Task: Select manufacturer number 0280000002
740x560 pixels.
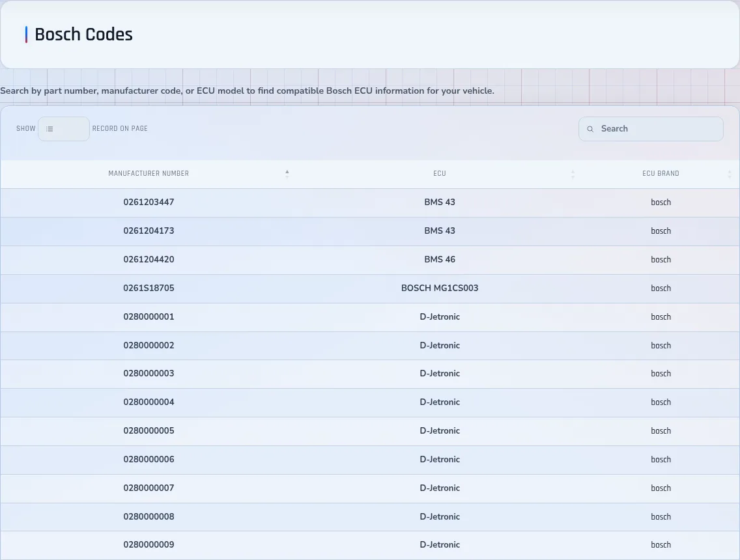Action: click(149, 346)
